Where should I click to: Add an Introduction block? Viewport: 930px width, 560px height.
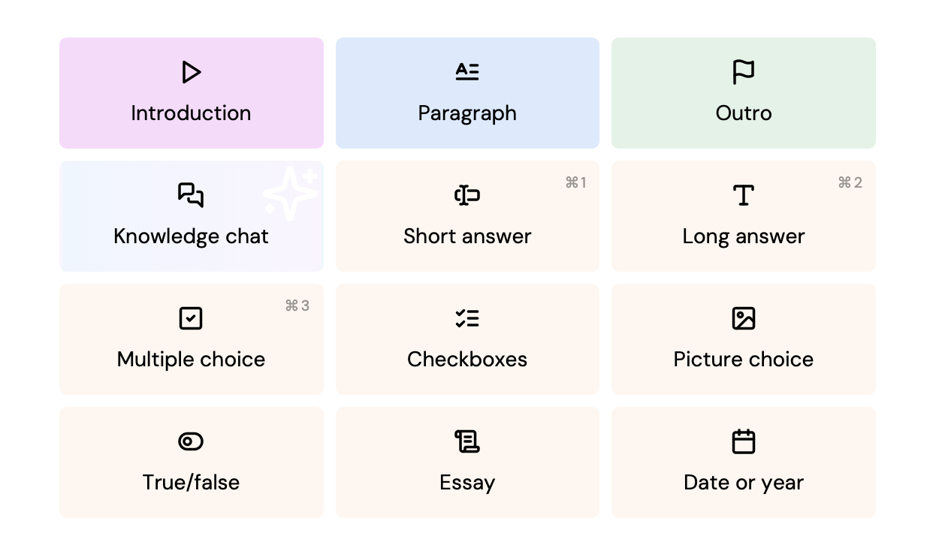pos(191,92)
